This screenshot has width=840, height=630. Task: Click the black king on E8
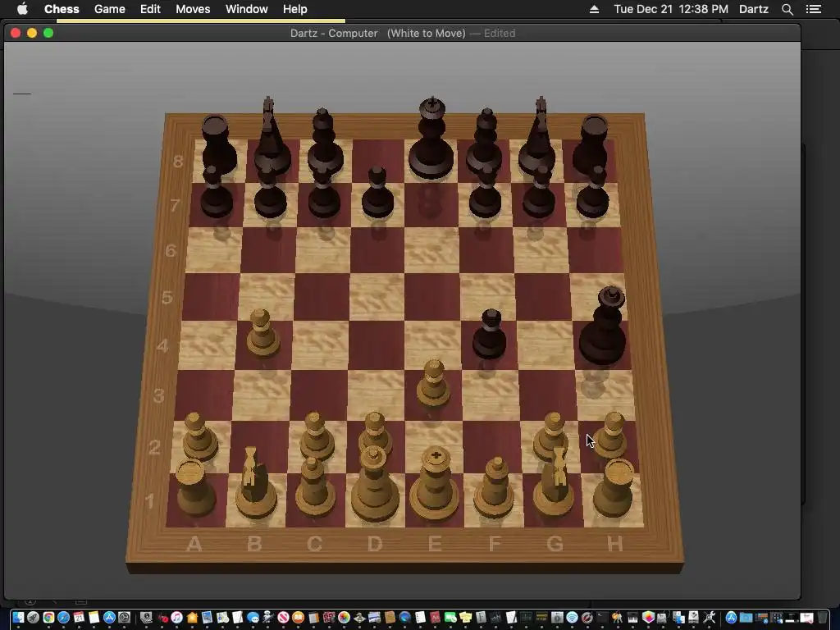(x=431, y=139)
